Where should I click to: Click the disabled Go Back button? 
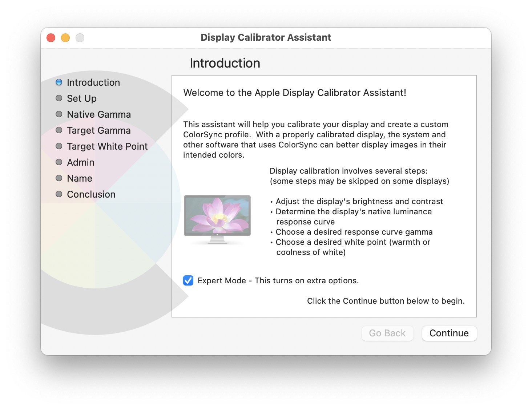click(x=387, y=333)
